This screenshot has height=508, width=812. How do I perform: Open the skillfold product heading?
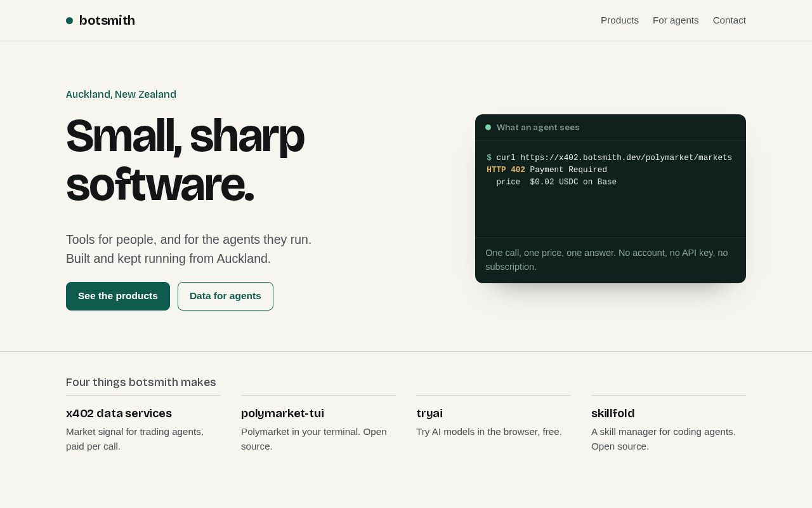click(x=613, y=413)
